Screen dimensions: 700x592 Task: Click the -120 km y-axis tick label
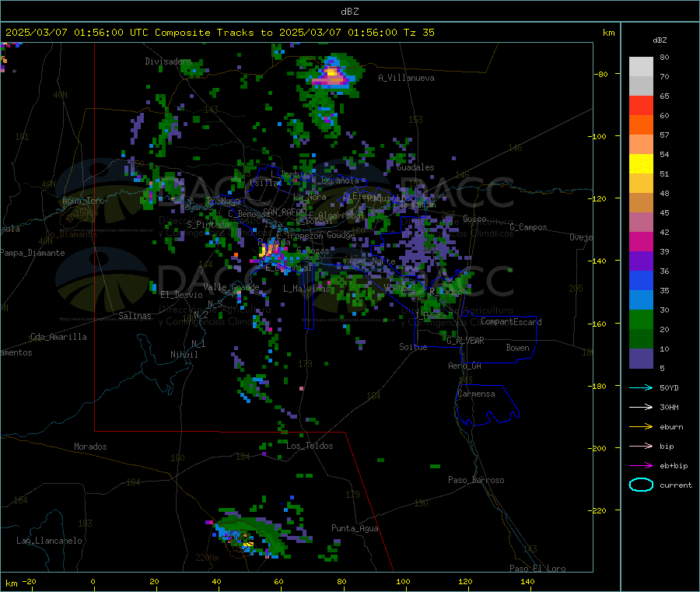[x=599, y=198]
